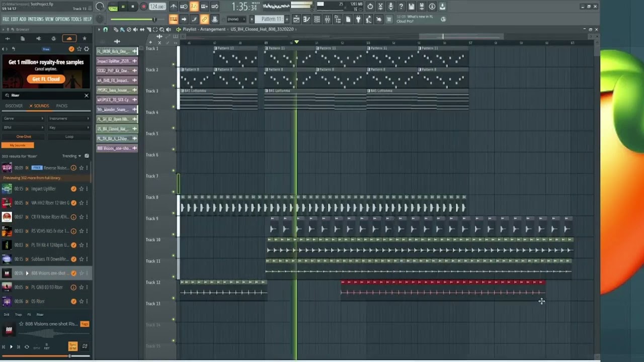
Task: Open help via the question mark icon
Action: click(x=401, y=7)
